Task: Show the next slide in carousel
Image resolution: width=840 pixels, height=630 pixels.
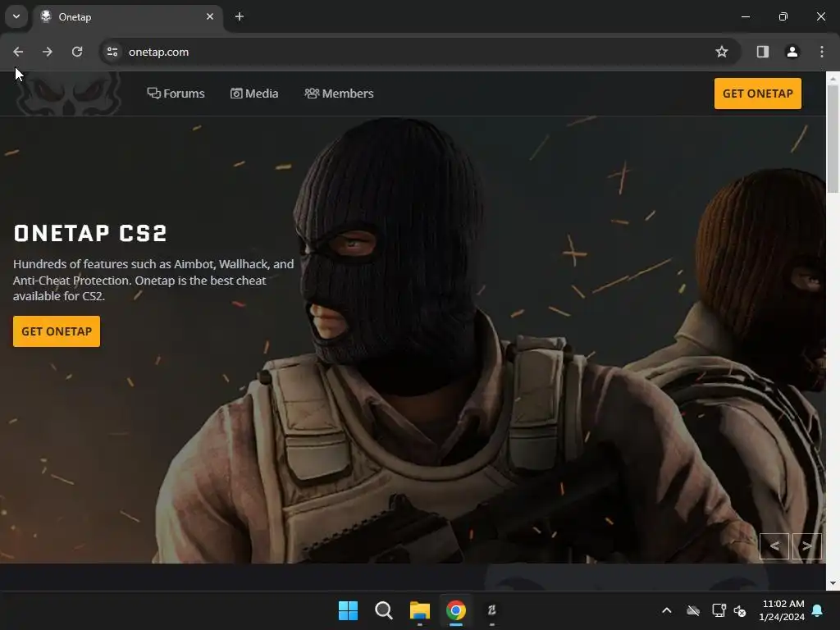Action: point(807,546)
